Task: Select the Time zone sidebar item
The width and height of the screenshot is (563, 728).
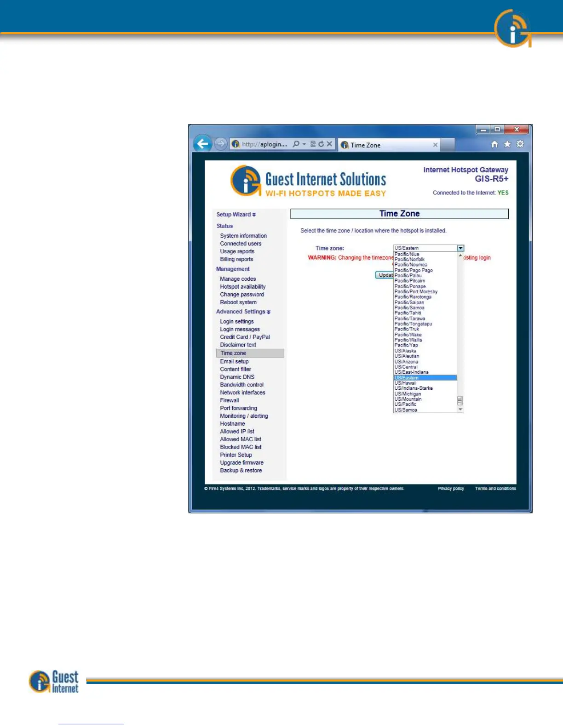Action: 250,353
